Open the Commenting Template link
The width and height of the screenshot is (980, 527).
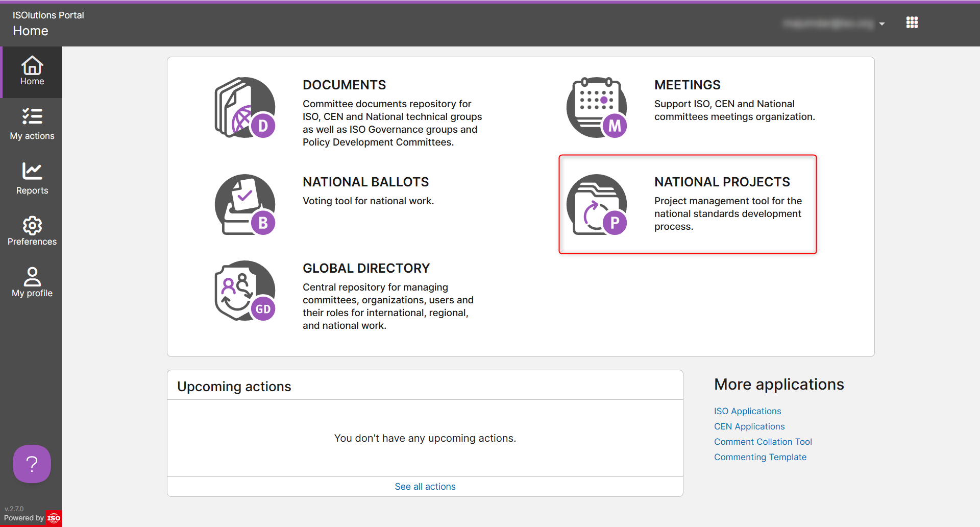pyautogui.click(x=760, y=457)
